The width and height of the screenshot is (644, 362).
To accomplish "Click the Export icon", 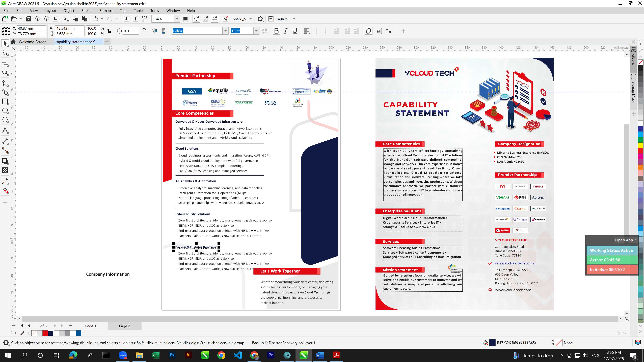I will pos(135,19).
